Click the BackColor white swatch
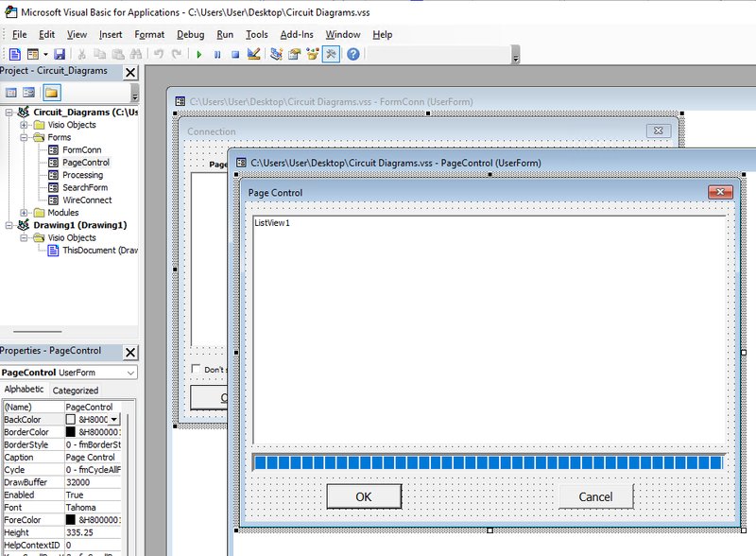The image size is (756, 556). (x=70, y=420)
